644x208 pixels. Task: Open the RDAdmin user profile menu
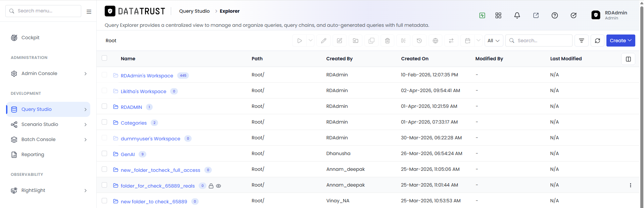point(609,15)
